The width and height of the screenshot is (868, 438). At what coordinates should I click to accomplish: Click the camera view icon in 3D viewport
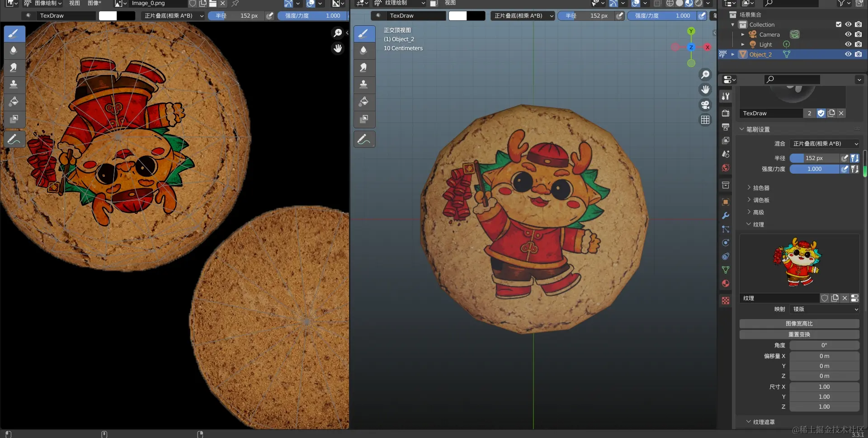pos(705,105)
